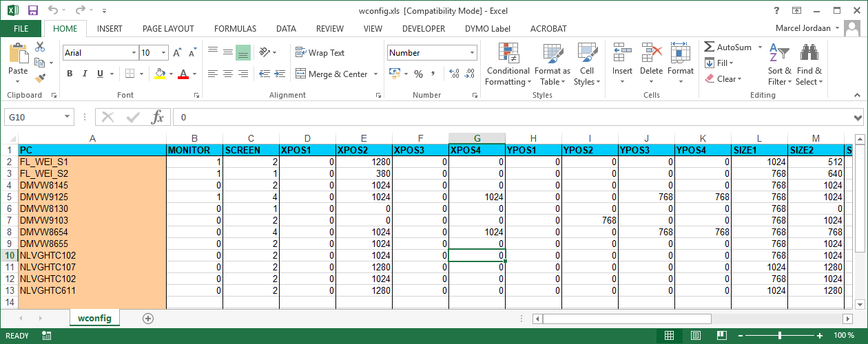Add a new sheet with plus button
This screenshot has width=868, height=344.
coord(147,318)
